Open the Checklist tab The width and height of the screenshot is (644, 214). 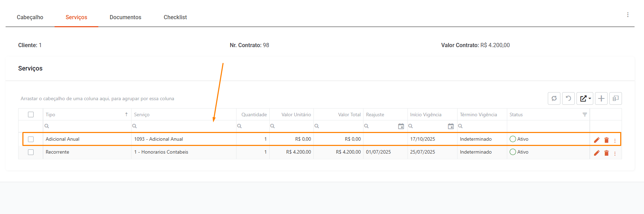(175, 17)
